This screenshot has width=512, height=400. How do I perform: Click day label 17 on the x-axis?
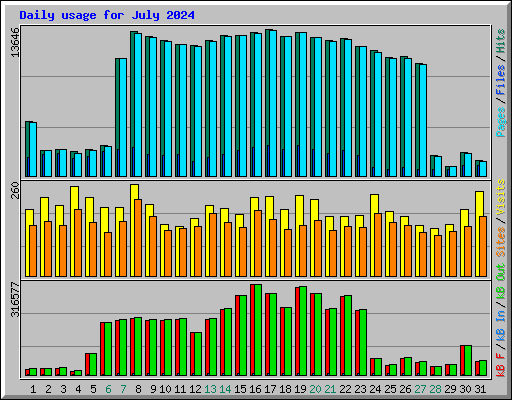click(270, 389)
